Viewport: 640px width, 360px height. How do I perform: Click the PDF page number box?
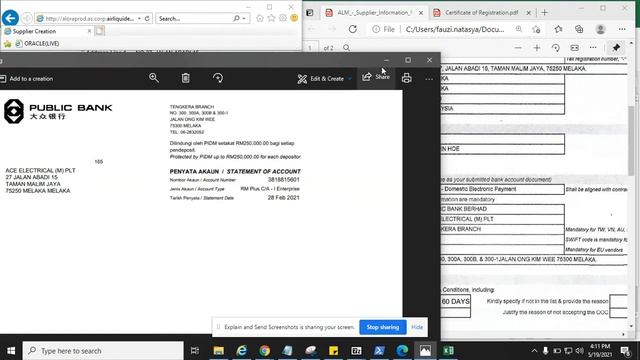[x=311, y=48]
